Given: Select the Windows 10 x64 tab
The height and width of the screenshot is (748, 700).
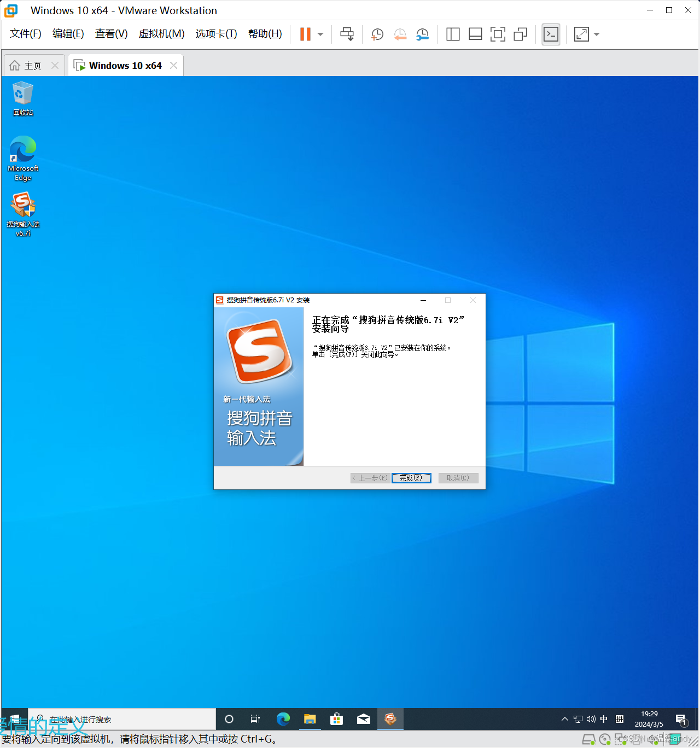Looking at the screenshot, I should [x=125, y=66].
